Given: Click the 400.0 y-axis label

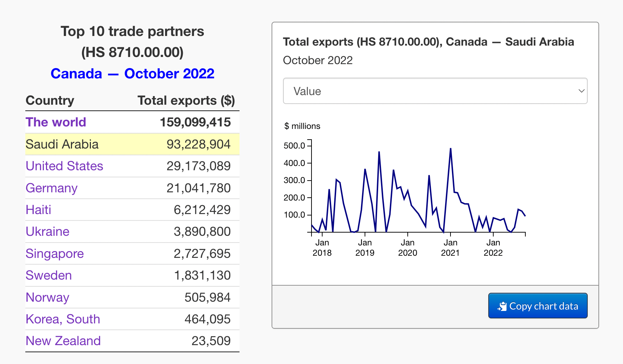Looking at the screenshot, I should tap(294, 163).
